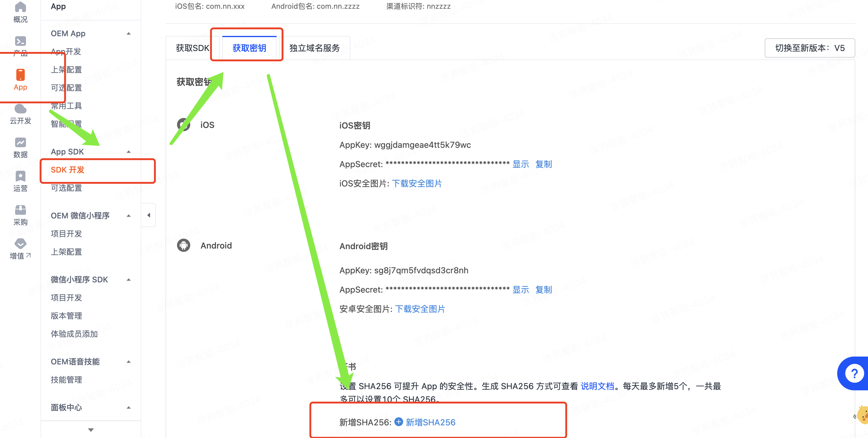Copy the Android AppSecret with 复制
Image resolution: width=868 pixels, height=438 pixels.
543,289
